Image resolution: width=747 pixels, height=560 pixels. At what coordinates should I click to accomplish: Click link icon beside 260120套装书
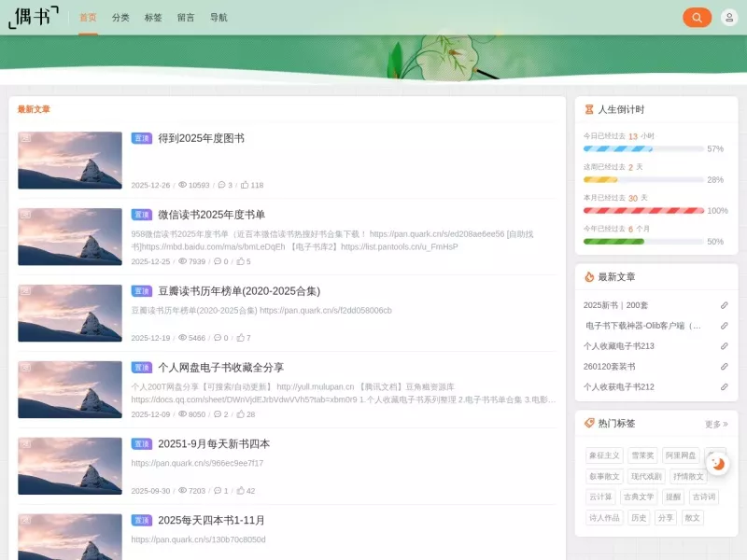pyautogui.click(x=725, y=367)
